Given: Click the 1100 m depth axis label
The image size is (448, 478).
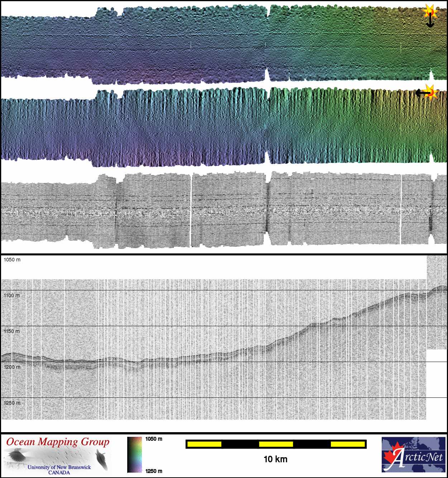Looking at the screenshot, I should pos(12,295).
